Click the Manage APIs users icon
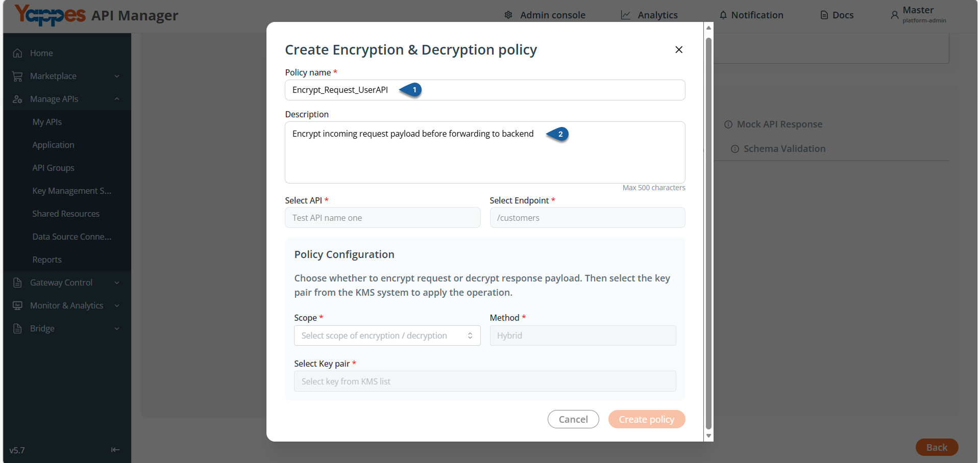Image resolution: width=980 pixels, height=463 pixels. click(x=17, y=99)
